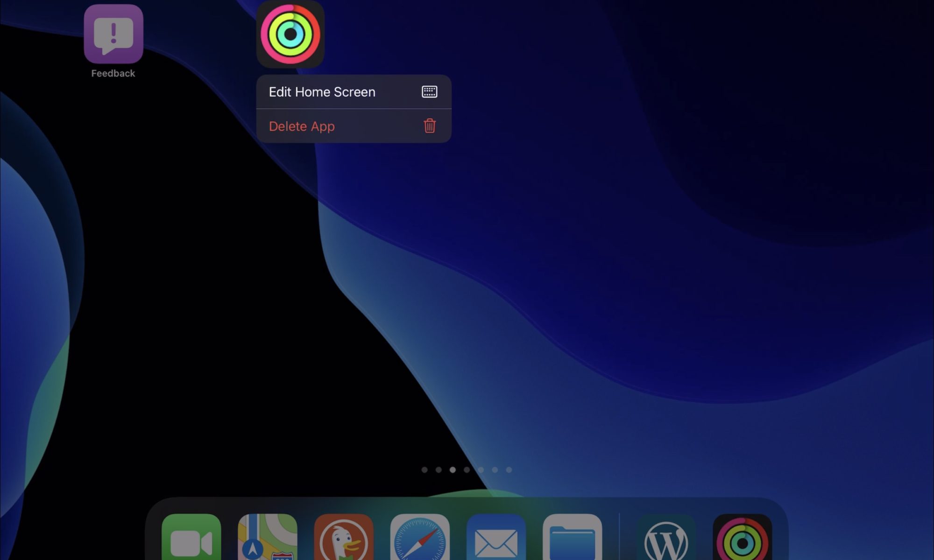Navigate to page 1 using dots indicator
This screenshot has height=560, width=934.
pyautogui.click(x=425, y=470)
